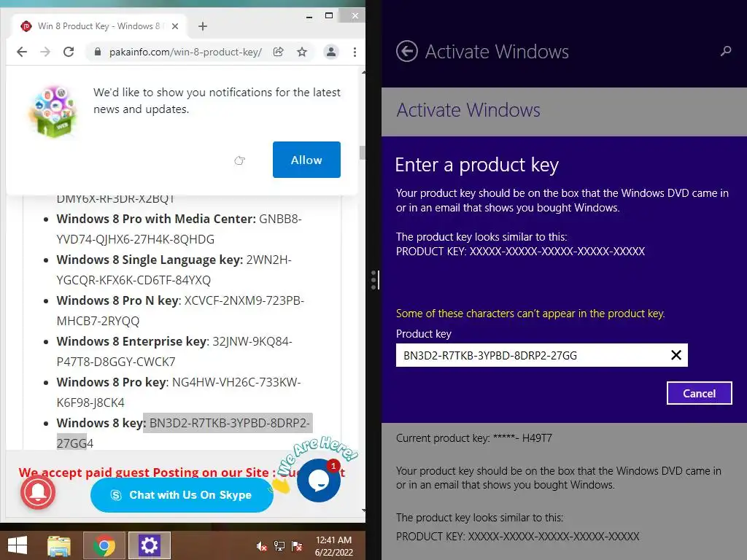Image resolution: width=747 pixels, height=560 pixels.
Task: Click the muted volume tray icon
Action: pyautogui.click(x=262, y=546)
